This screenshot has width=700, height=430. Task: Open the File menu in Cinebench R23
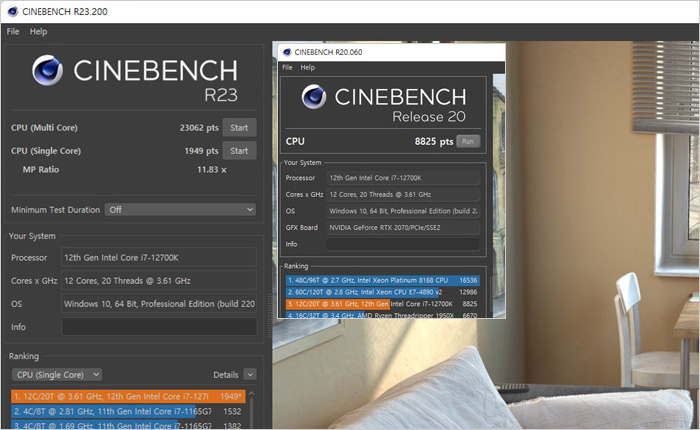(x=13, y=32)
